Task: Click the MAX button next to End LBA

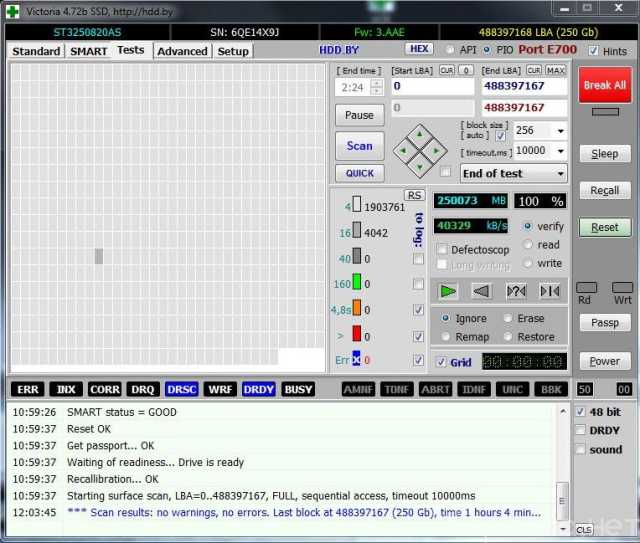Action: [557, 70]
